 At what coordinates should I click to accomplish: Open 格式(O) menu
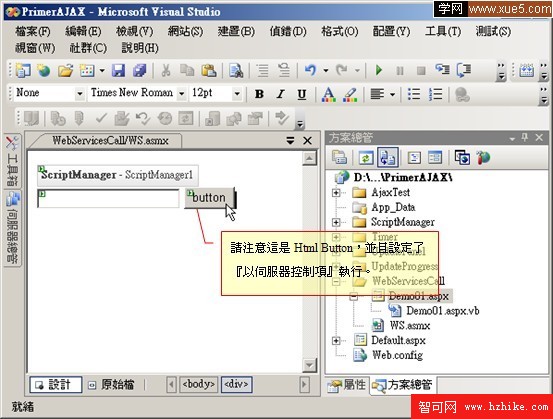[340, 31]
